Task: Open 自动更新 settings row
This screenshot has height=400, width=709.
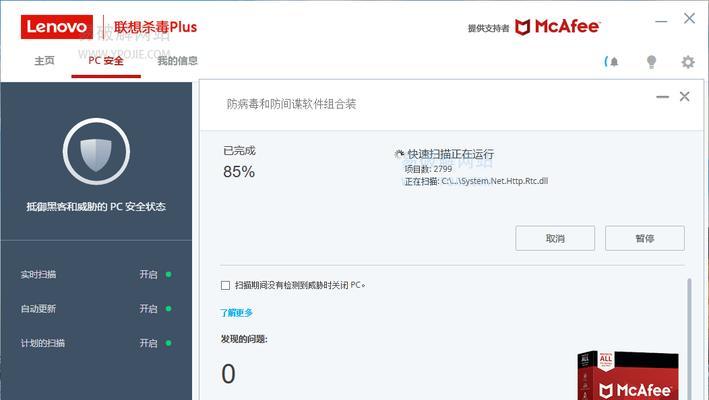Action: [x=96, y=309]
